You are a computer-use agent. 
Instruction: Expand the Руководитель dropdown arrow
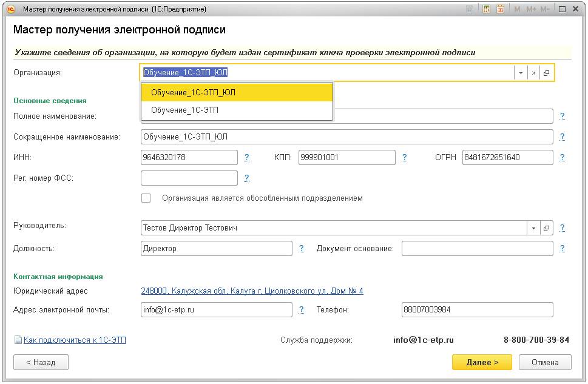533,228
